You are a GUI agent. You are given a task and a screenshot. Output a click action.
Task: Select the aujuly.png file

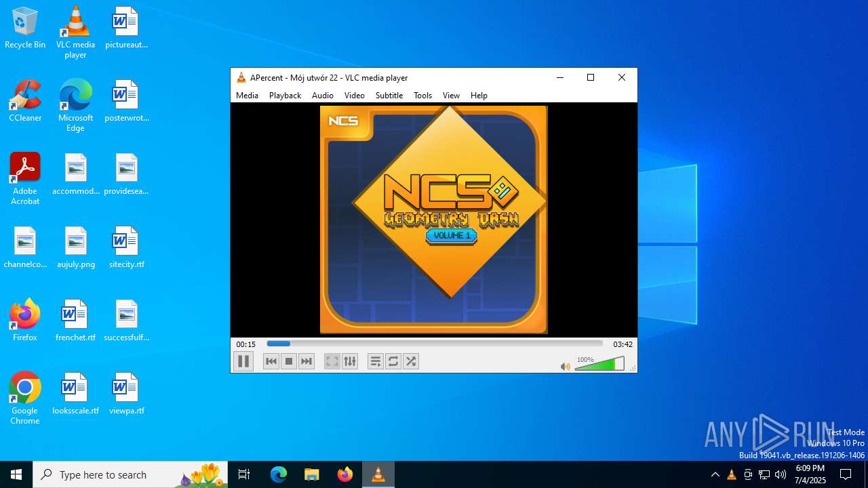[x=75, y=247]
